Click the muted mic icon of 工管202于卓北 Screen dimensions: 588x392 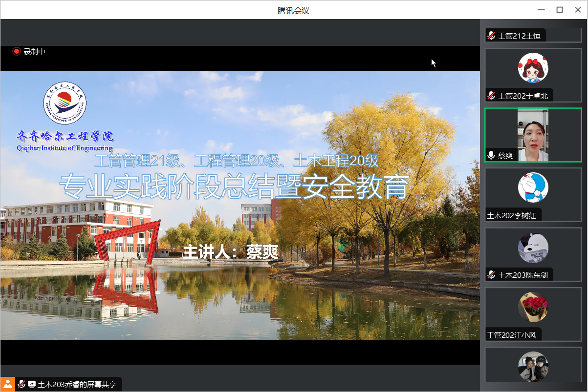pyautogui.click(x=491, y=96)
